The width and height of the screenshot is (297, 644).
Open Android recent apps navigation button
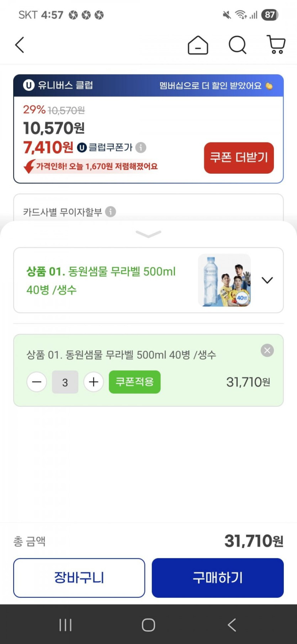point(65,625)
